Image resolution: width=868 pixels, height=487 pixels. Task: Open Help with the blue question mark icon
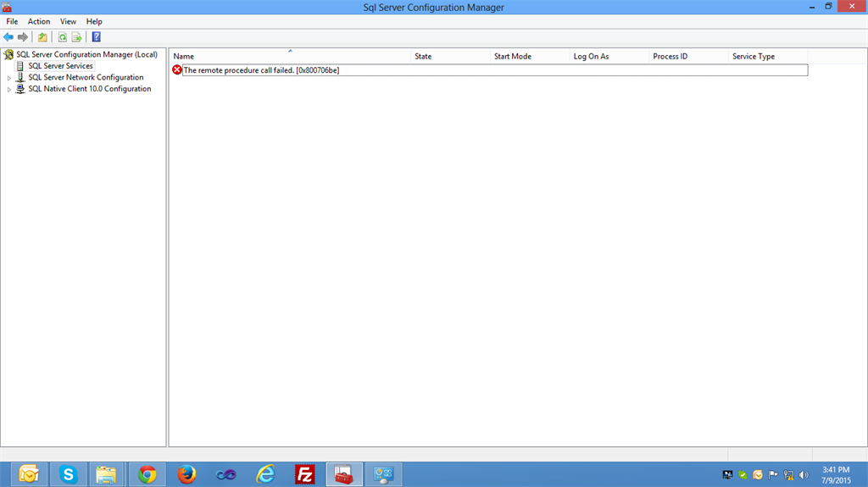pyautogui.click(x=97, y=37)
